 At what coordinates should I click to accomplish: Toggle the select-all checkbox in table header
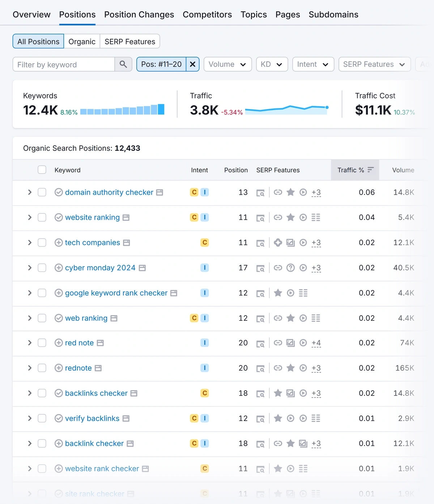point(42,170)
